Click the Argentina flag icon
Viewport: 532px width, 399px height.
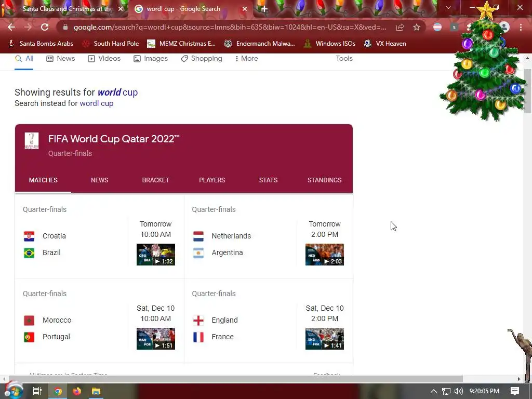[198, 253]
